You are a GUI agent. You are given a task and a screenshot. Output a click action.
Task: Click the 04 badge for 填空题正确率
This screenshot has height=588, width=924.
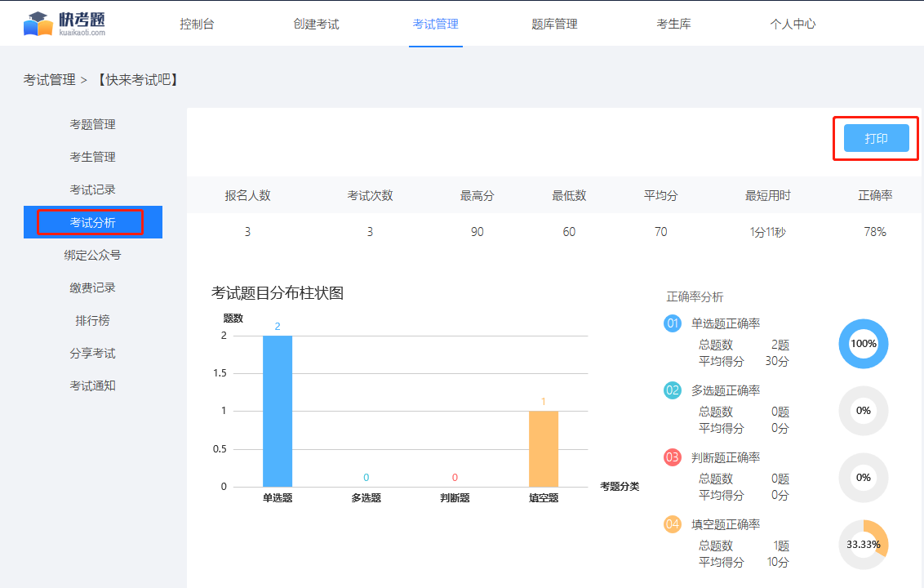click(673, 524)
